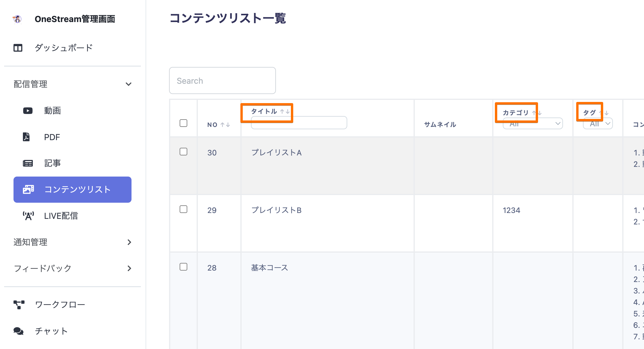Collapse the 配信管理 section chevron
Screen dimensions: 644x349
(129, 84)
